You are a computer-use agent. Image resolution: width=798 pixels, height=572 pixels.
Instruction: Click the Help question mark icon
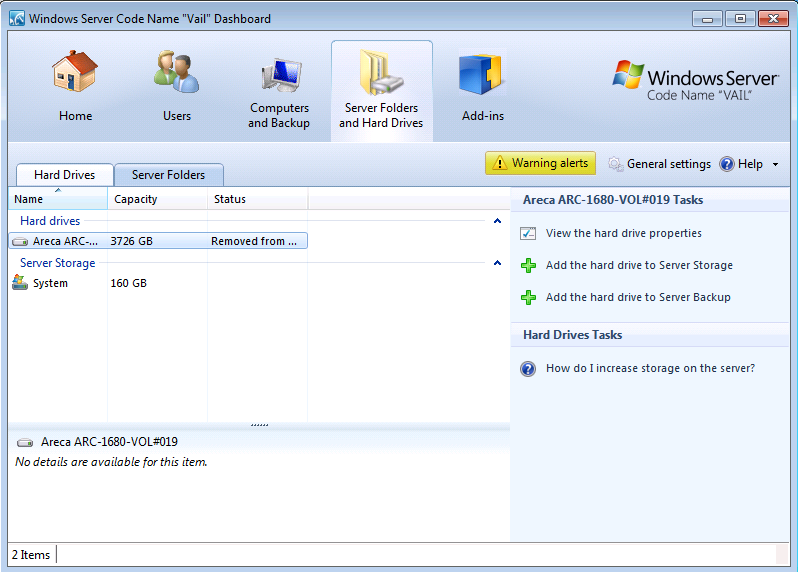pos(727,164)
